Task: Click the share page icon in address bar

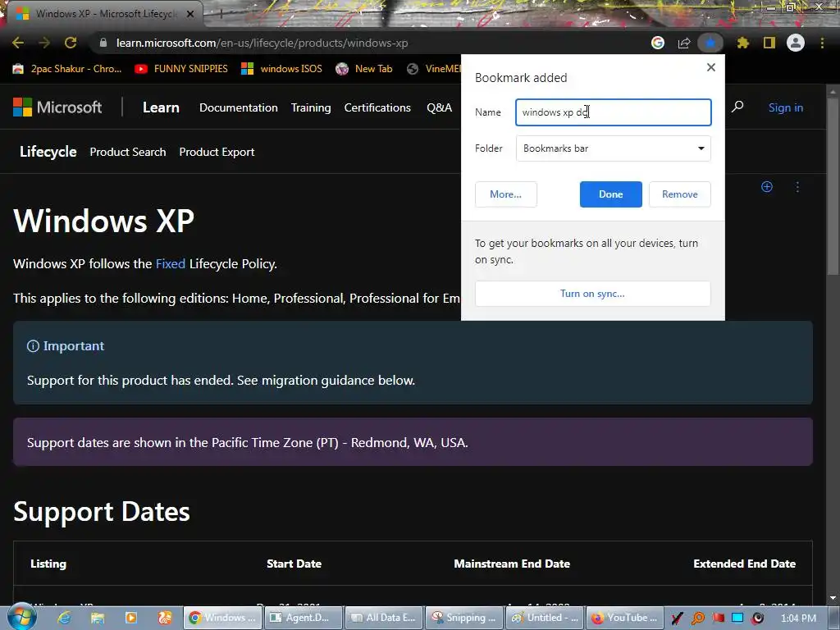Action: [x=684, y=43]
